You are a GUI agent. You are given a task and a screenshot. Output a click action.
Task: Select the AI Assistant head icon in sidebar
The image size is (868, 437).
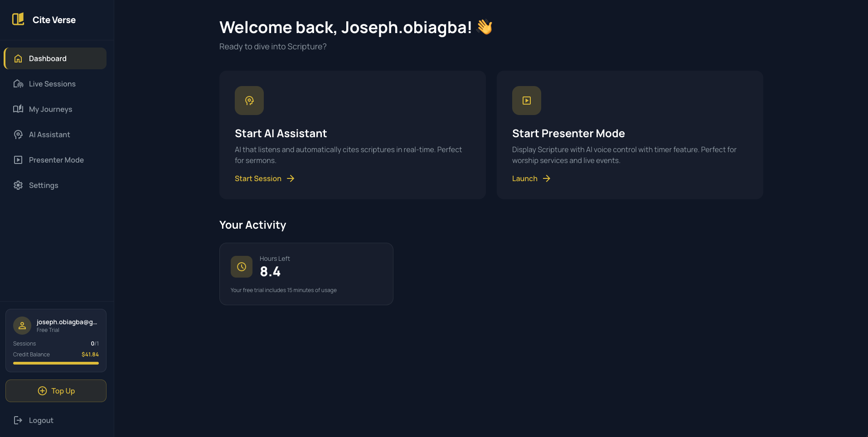pyautogui.click(x=18, y=134)
